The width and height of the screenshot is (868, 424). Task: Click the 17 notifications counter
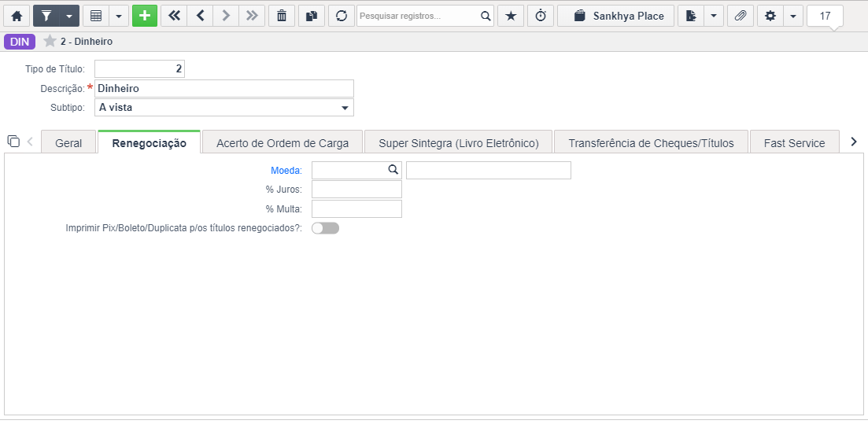825,16
